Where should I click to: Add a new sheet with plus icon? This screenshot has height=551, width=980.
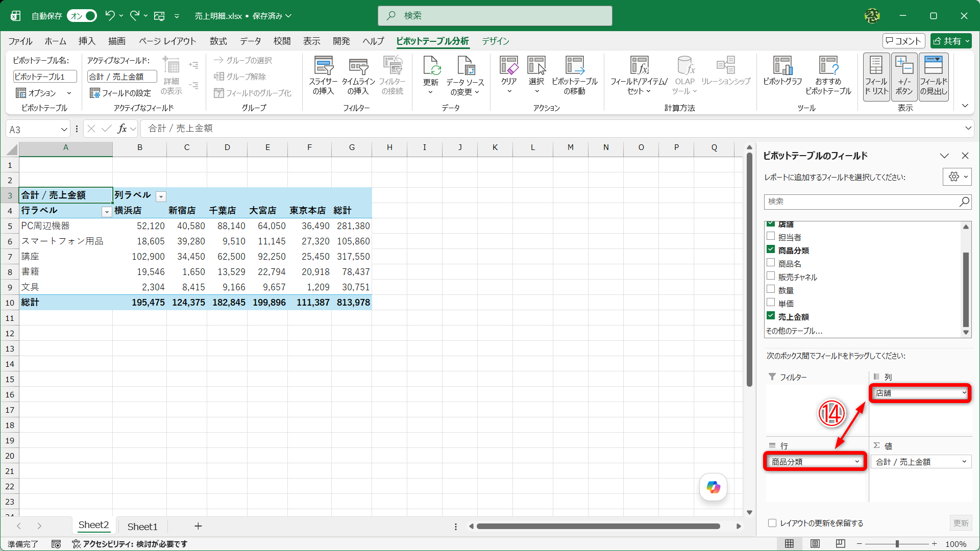[x=198, y=526]
